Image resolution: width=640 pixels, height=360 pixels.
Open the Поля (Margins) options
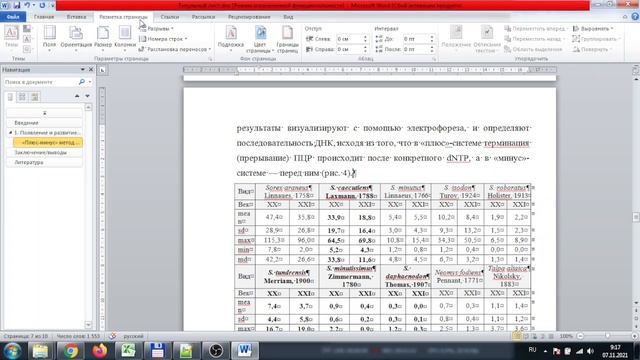pos(49,38)
